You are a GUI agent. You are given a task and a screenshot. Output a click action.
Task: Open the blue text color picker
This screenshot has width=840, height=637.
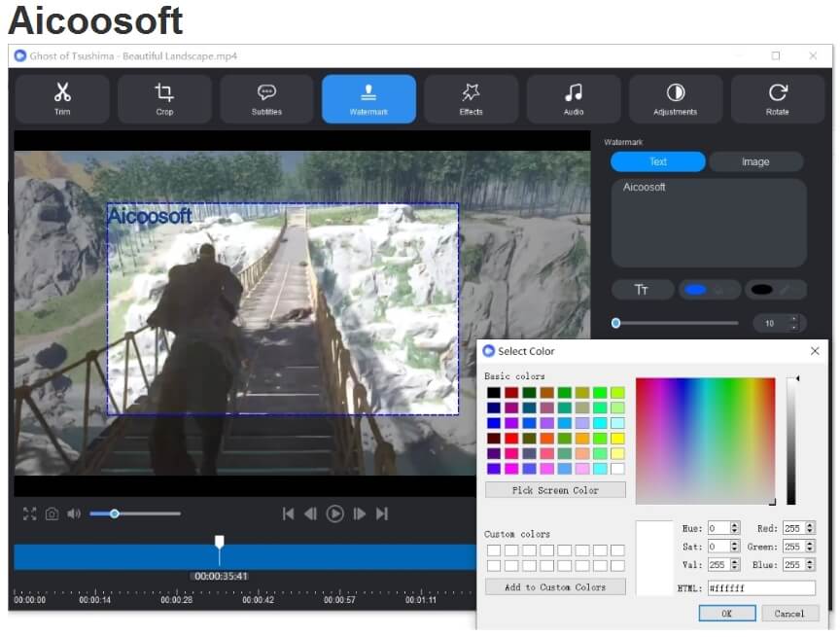point(710,290)
